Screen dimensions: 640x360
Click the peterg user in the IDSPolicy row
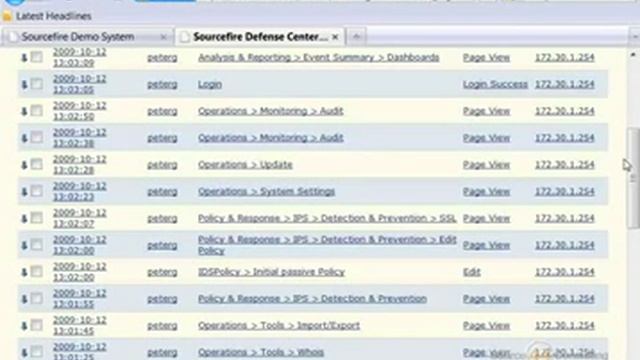162,272
